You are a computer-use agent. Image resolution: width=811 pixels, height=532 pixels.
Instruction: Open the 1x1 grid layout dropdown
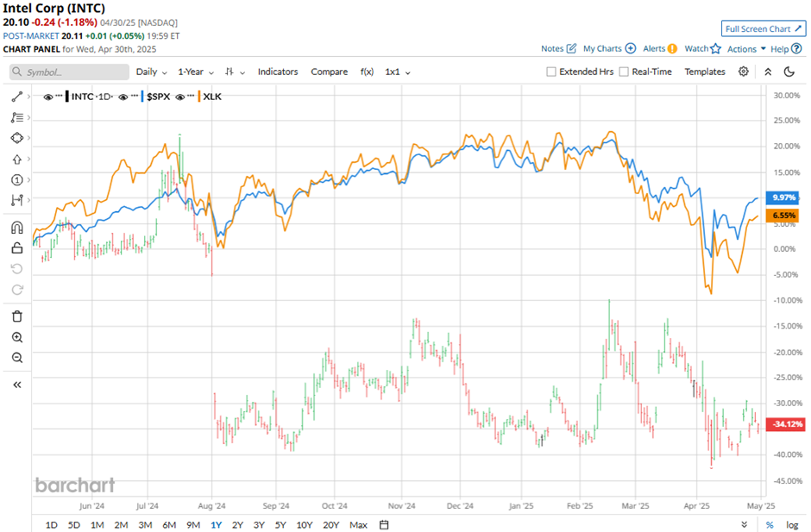pyautogui.click(x=397, y=72)
